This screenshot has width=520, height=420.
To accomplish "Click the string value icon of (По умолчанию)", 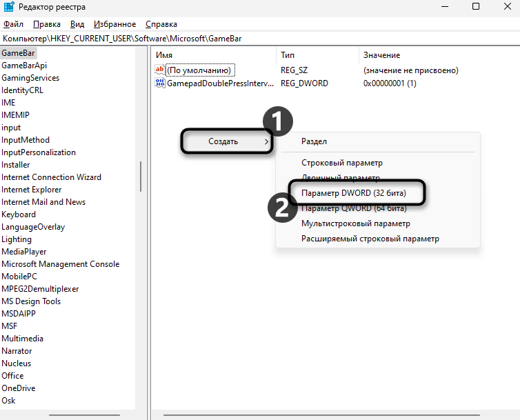I will pyautogui.click(x=159, y=70).
